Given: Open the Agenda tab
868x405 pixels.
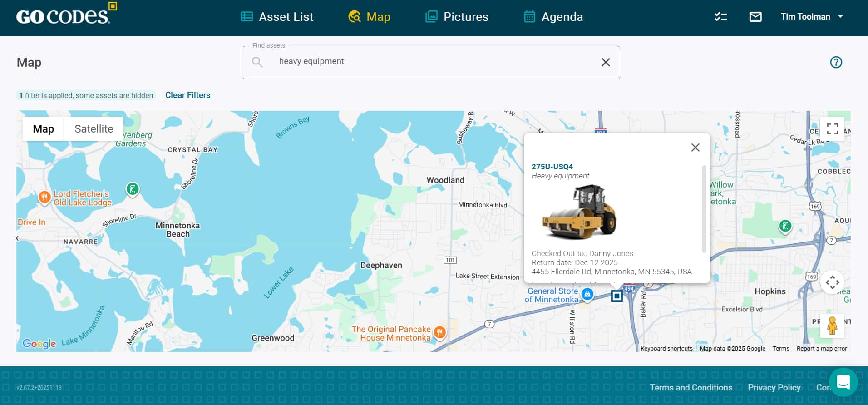Looking at the screenshot, I should point(553,17).
